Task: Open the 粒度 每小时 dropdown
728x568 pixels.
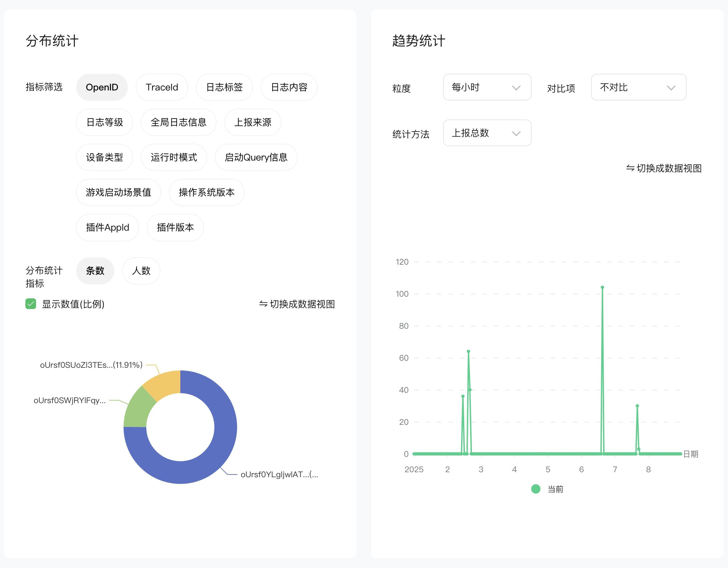Action: 487,87
